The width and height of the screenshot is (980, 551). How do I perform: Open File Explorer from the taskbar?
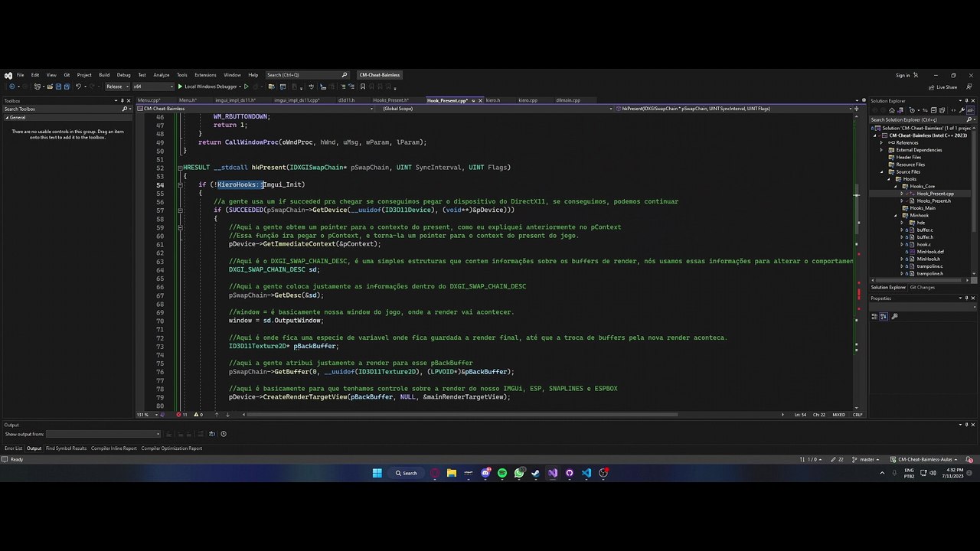coord(452,473)
